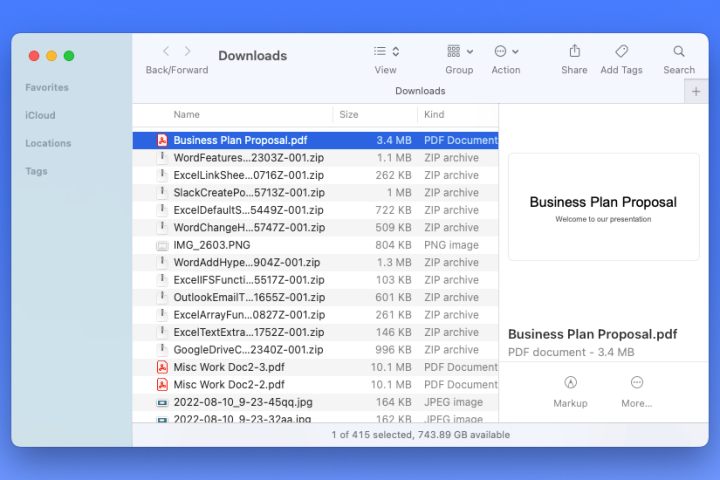720x480 pixels.
Task: Select the 2022-08-10_9-23-45qq.jpg file
Action: [315, 402]
